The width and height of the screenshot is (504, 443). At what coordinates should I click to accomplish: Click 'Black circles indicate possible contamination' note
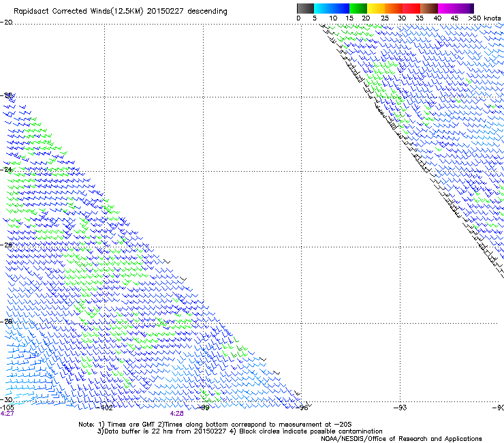click(306, 431)
